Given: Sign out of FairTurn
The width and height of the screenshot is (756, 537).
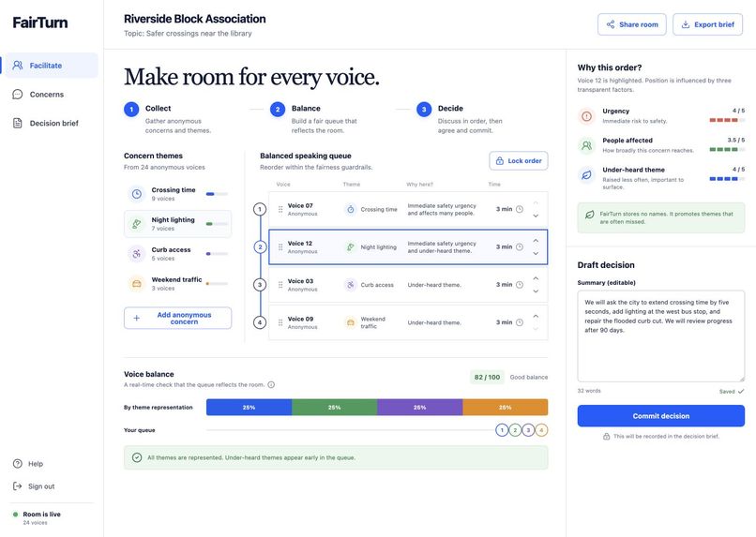Looking at the screenshot, I should tap(33, 486).
